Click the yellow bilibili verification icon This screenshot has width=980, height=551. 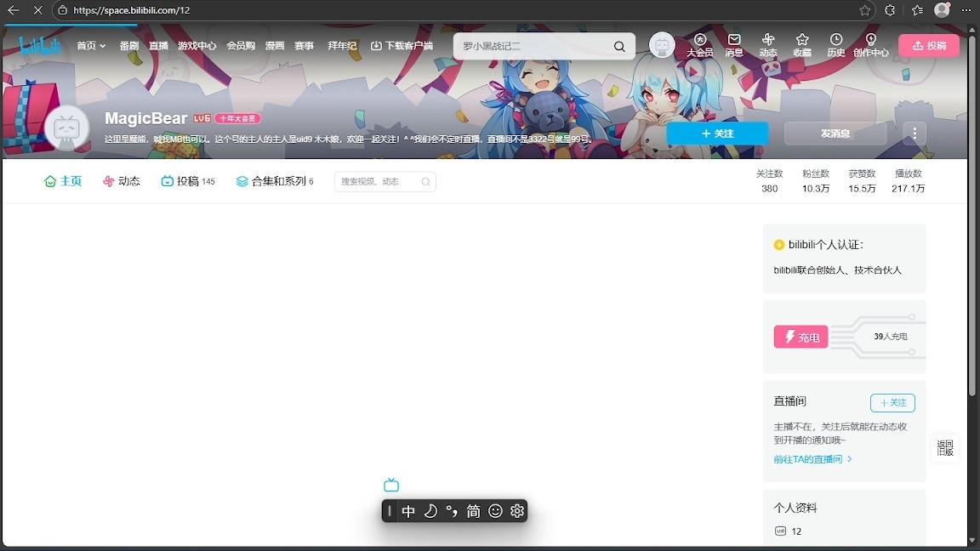coord(778,245)
